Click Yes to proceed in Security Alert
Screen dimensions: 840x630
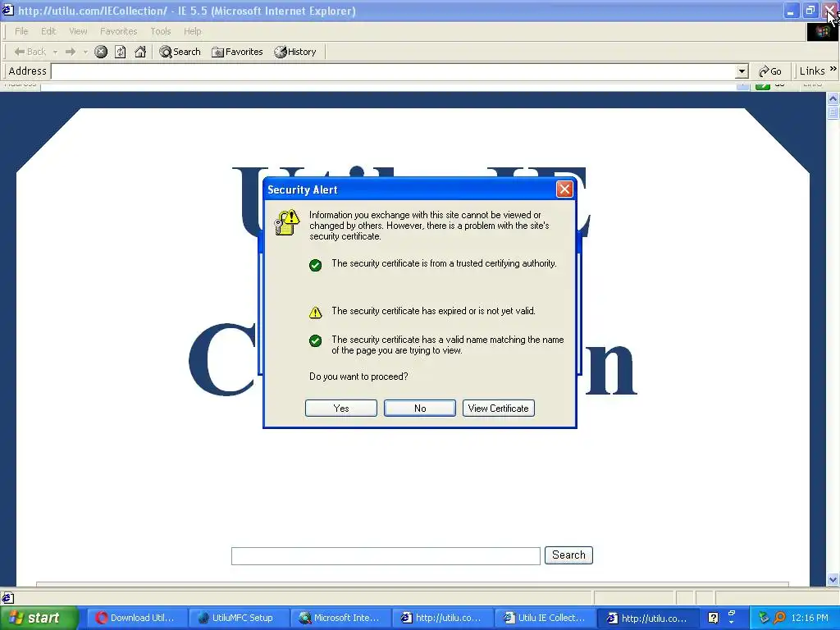341,409
